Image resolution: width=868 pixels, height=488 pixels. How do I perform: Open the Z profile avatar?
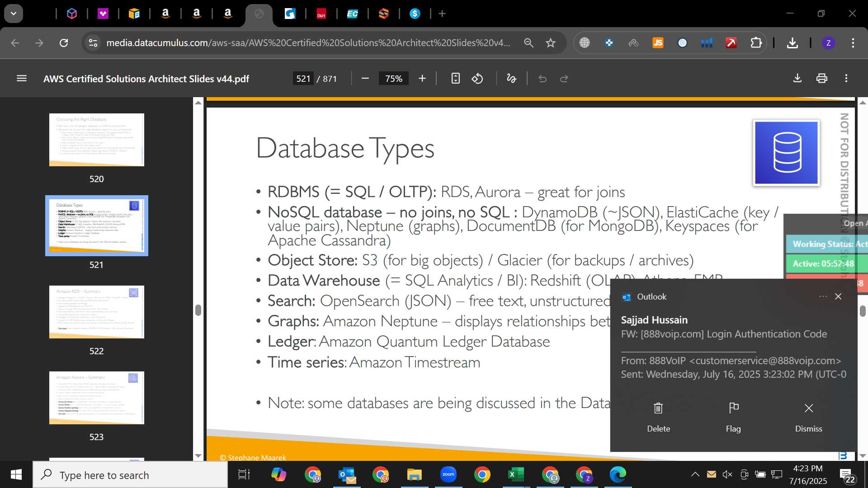pos(828,43)
